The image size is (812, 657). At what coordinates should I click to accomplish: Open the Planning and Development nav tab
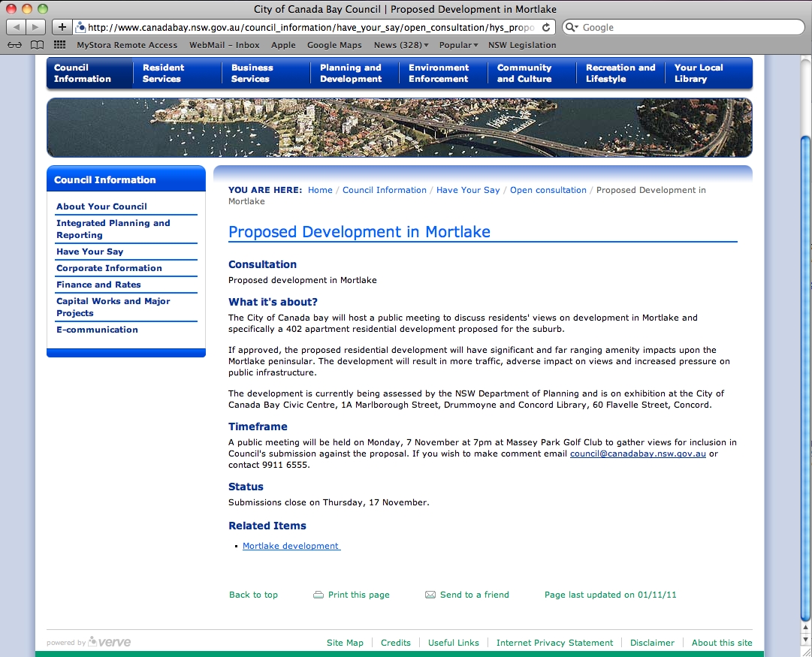[x=351, y=73]
